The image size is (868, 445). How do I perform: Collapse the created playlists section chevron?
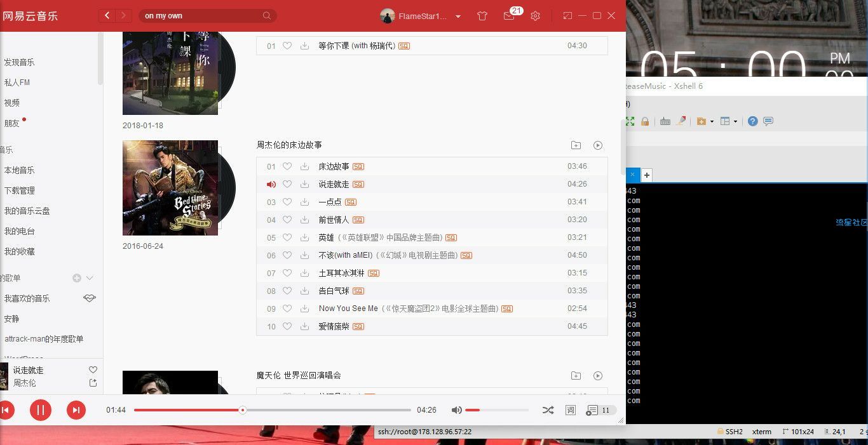point(90,278)
